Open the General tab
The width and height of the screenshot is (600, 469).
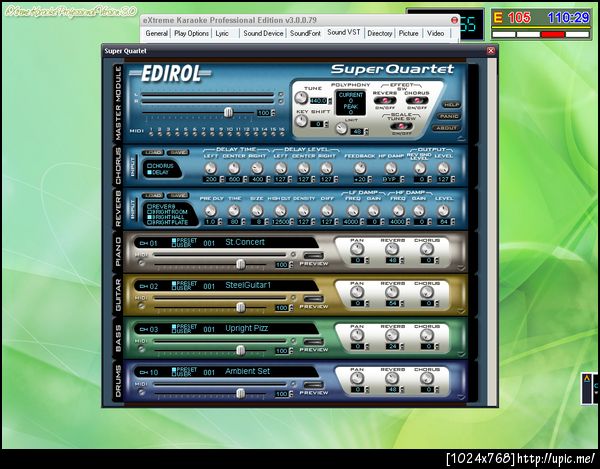(157, 33)
